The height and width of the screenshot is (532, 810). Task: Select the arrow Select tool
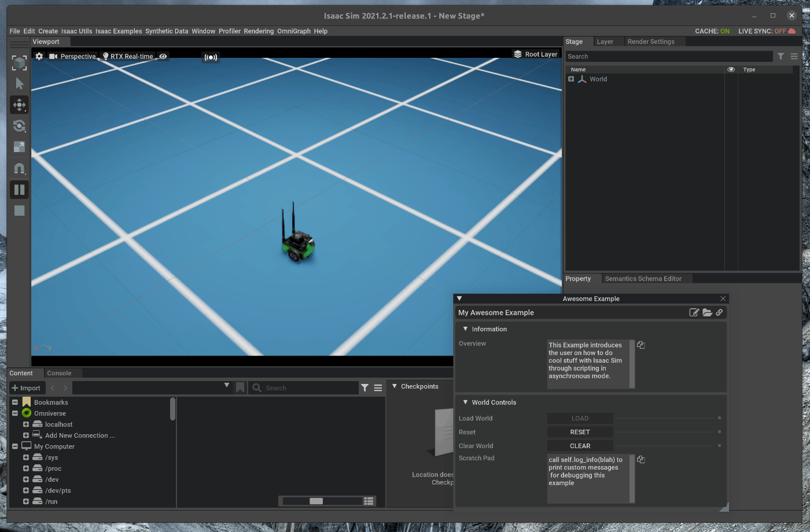(19, 84)
